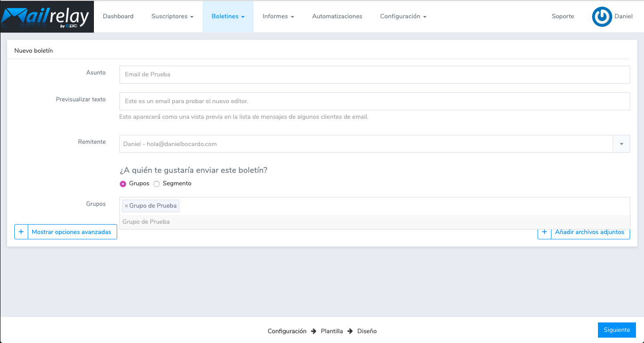Click the Mailrelay logo
The image size is (644, 343).
click(x=47, y=17)
